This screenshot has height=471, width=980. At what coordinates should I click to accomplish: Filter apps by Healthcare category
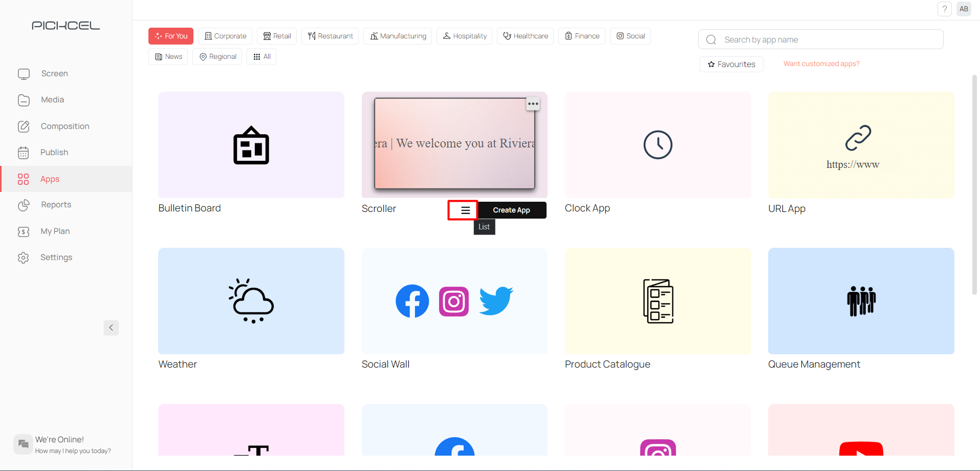coord(525,36)
